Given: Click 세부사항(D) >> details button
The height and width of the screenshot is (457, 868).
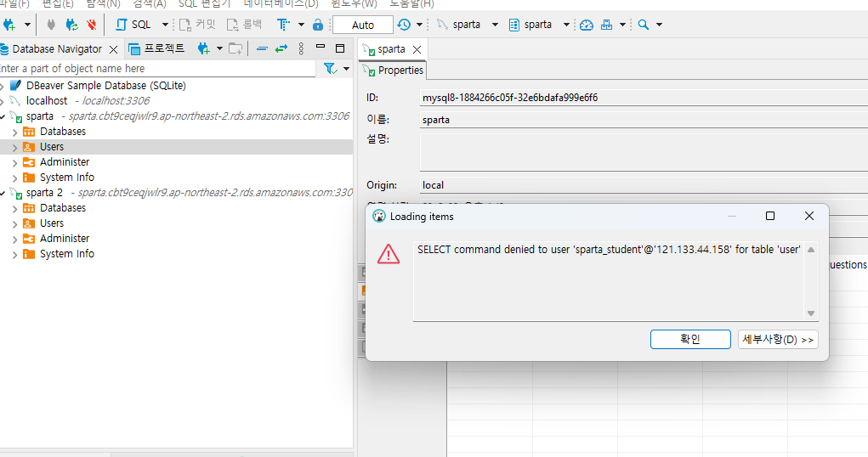Looking at the screenshot, I should pos(778,339).
